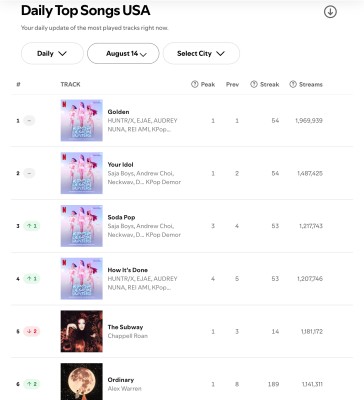Open the How It's Done track title
Image resolution: width=364 pixels, height=400 pixels.
pyautogui.click(x=128, y=270)
